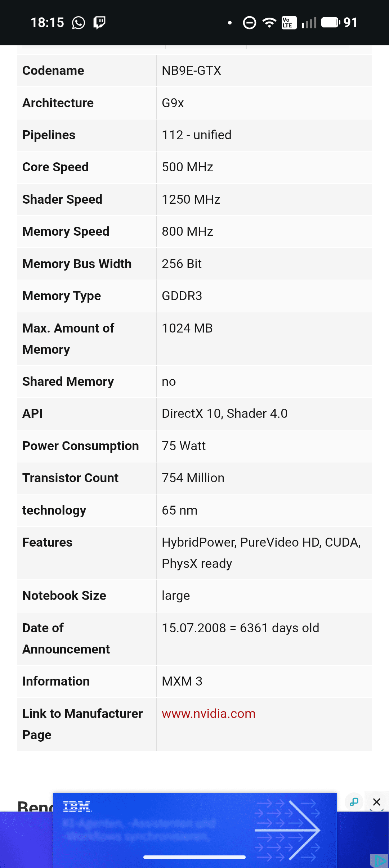Close the IBM ad banner
The height and width of the screenshot is (868, 389).
pos(377,802)
